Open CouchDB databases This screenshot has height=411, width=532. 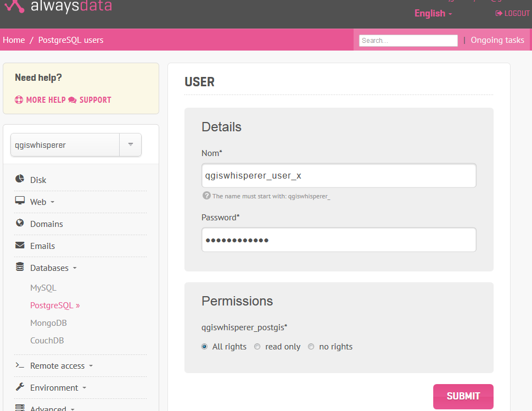tap(47, 341)
